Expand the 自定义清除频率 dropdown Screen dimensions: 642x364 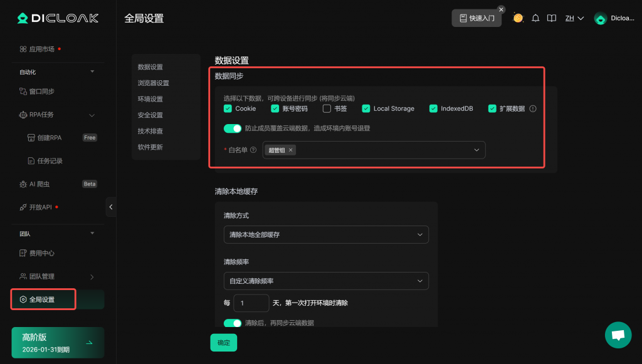pos(326,281)
